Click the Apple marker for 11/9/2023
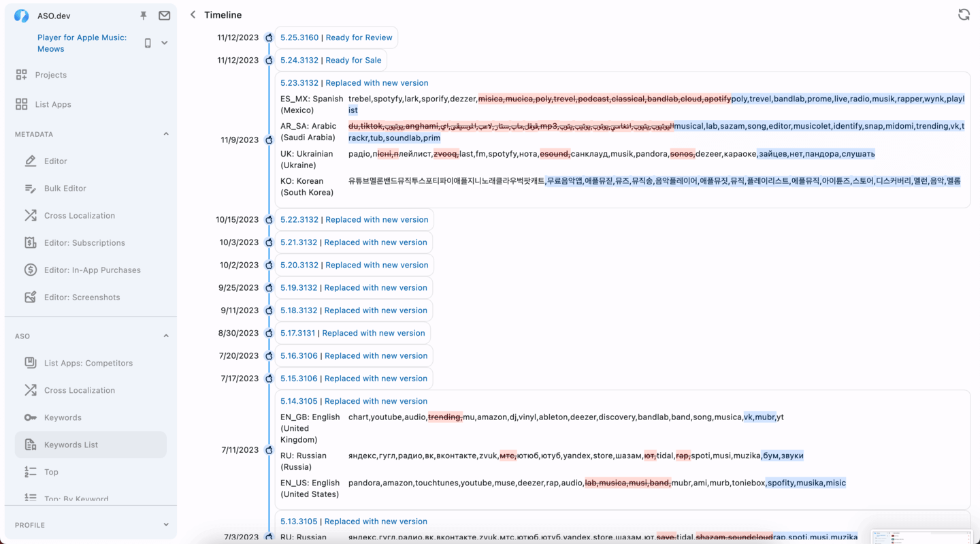The width and height of the screenshot is (980, 544). click(269, 140)
